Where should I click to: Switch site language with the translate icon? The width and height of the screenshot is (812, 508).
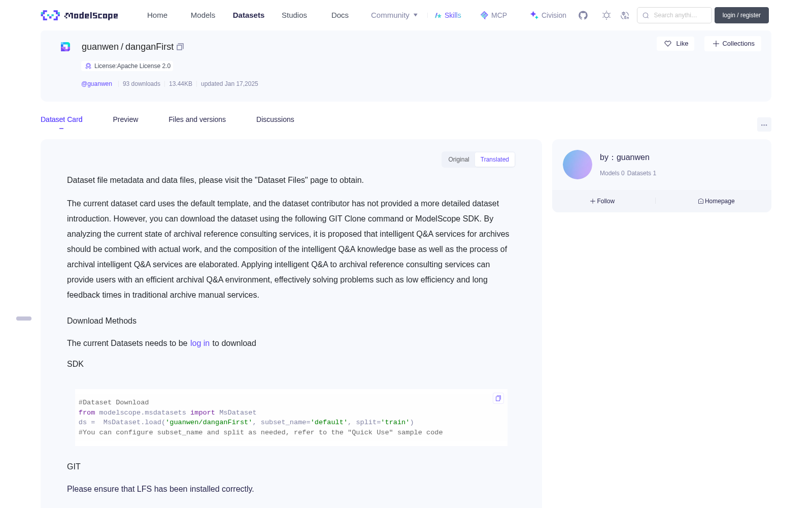click(625, 15)
